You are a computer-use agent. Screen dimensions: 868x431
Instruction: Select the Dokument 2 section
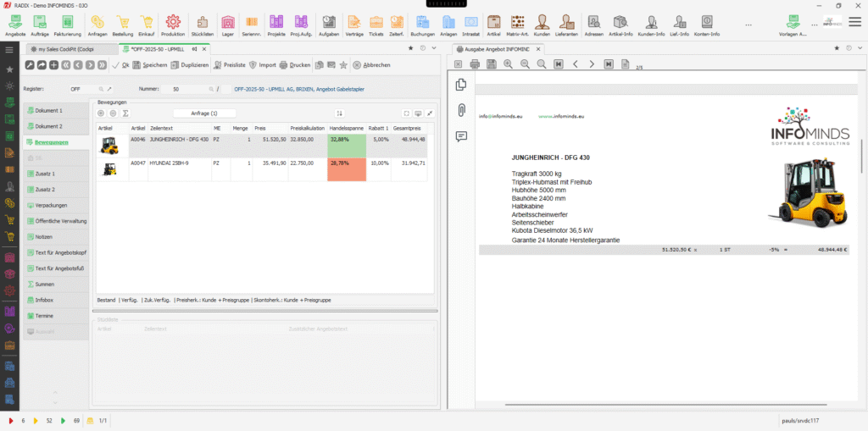[56, 127]
